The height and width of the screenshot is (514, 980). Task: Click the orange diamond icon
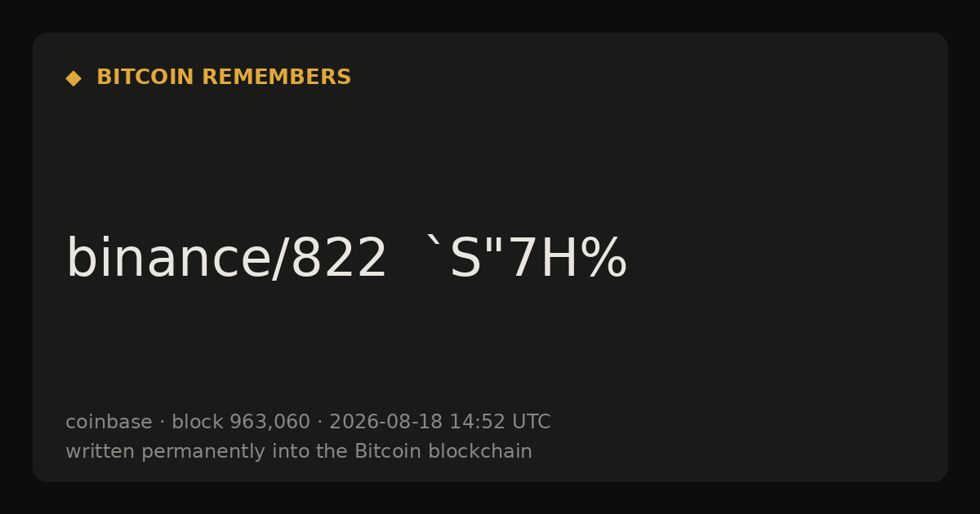pos(73,78)
